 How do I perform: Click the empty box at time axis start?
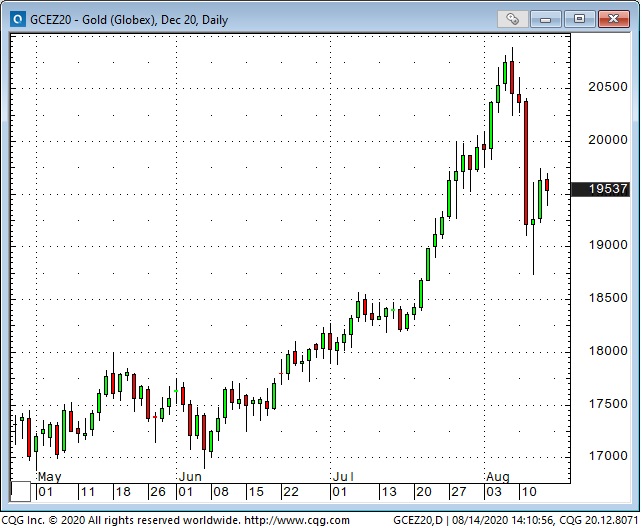tap(20, 491)
